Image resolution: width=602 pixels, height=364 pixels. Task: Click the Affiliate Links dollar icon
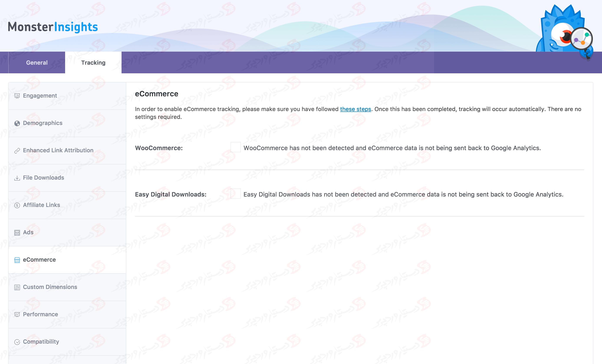tap(17, 205)
